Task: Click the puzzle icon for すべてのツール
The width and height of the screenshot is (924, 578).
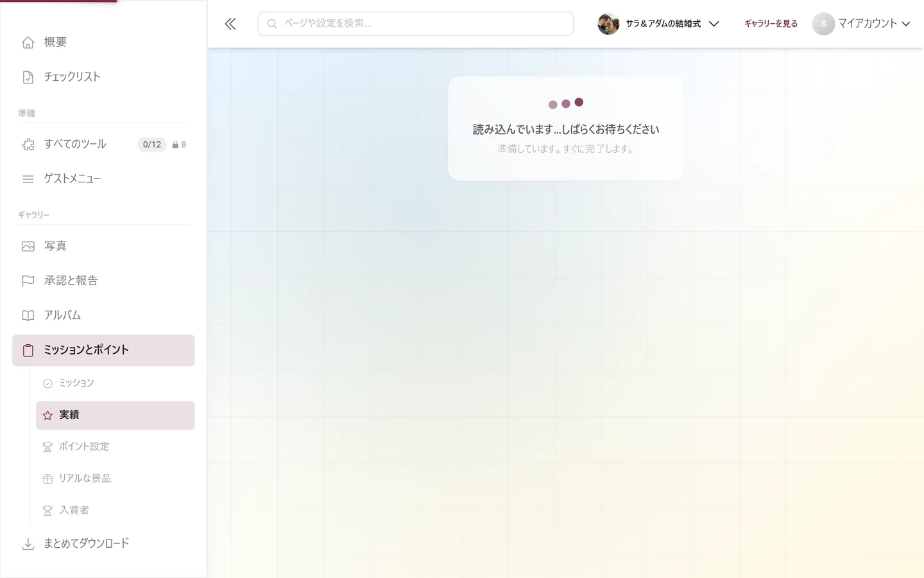Action: click(x=28, y=144)
